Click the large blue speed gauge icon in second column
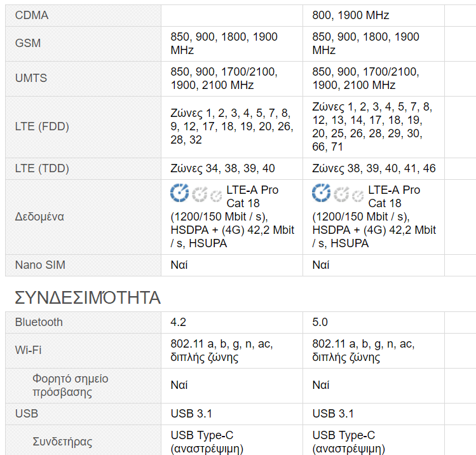Viewport: 476px width, 455px height. pyautogui.click(x=322, y=192)
